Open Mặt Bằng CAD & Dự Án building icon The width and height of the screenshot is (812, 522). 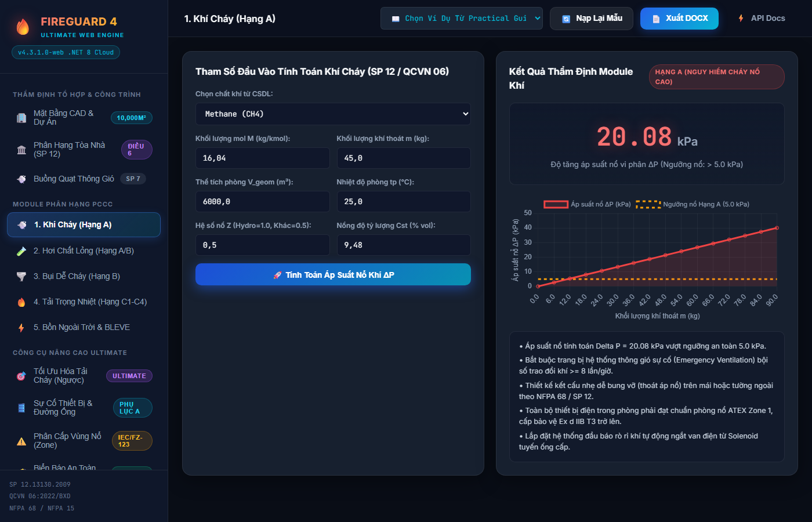click(21, 118)
